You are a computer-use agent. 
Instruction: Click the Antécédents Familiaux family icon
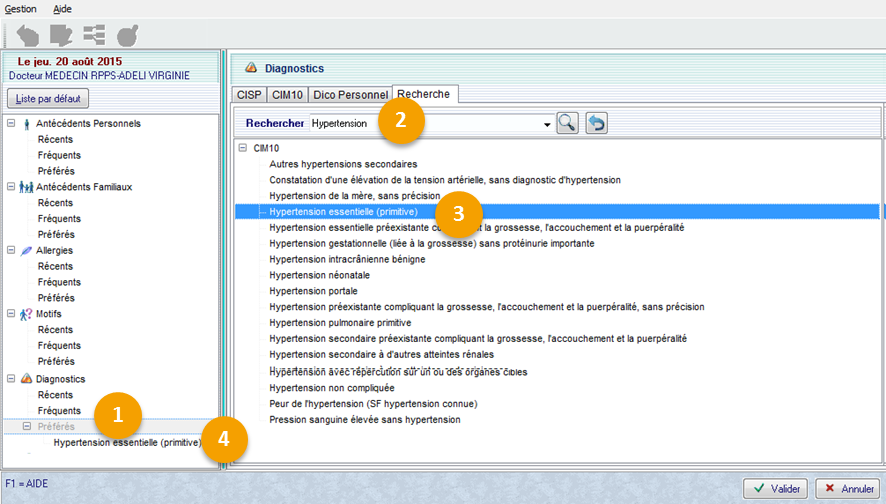(x=26, y=187)
